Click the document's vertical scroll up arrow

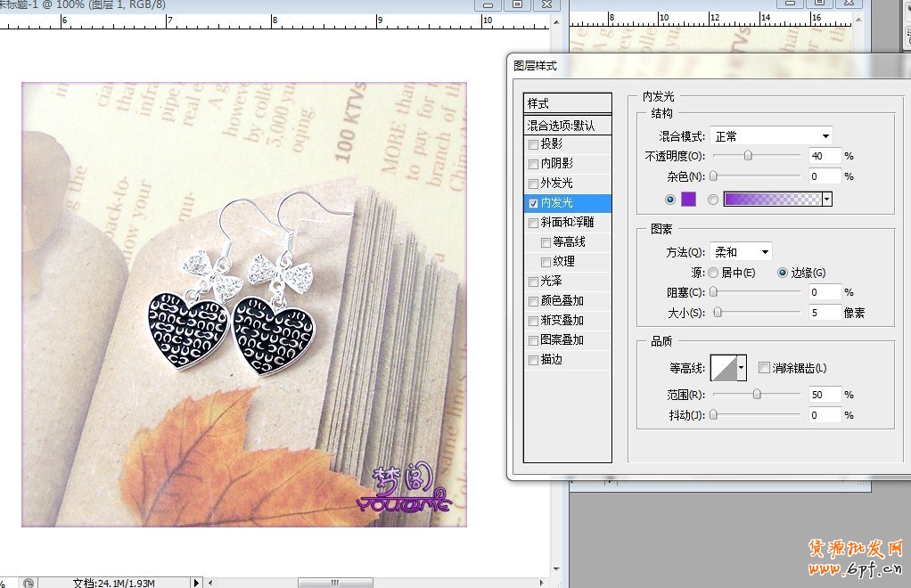pos(557,20)
